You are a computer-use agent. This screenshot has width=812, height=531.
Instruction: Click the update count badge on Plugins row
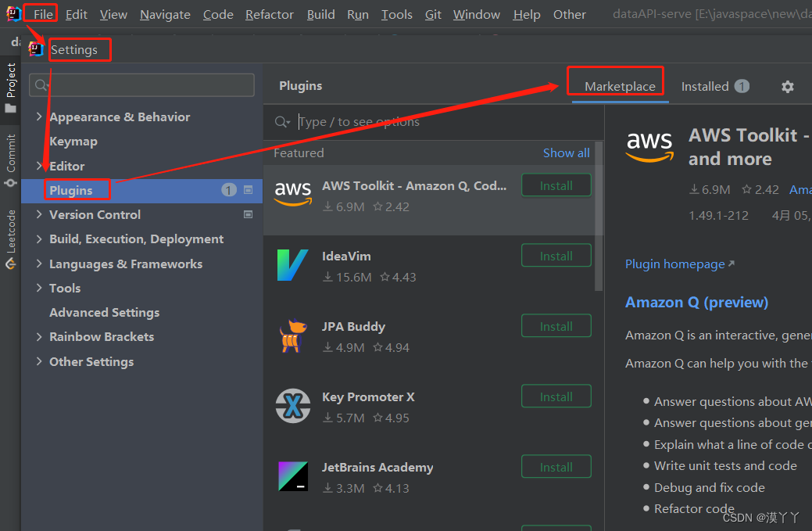click(229, 190)
